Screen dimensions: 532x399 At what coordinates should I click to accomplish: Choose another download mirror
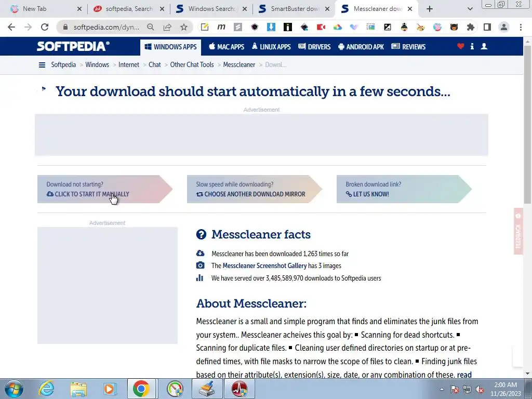254,189
